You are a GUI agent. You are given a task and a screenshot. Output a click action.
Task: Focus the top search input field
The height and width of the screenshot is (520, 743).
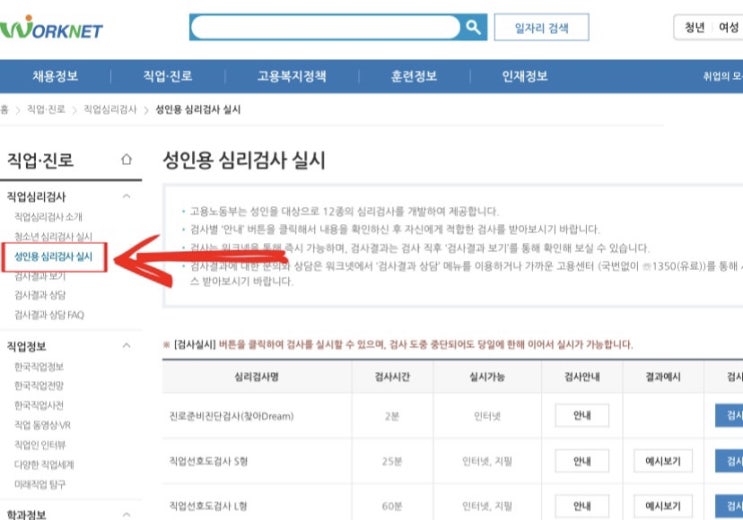click(325, 27)
